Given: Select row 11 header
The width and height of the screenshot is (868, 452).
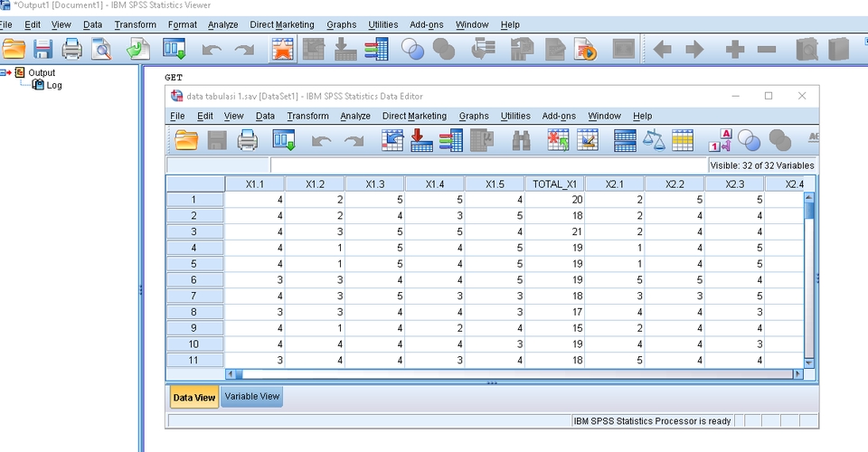Looking at the screenshot, I should pos(193,360).
